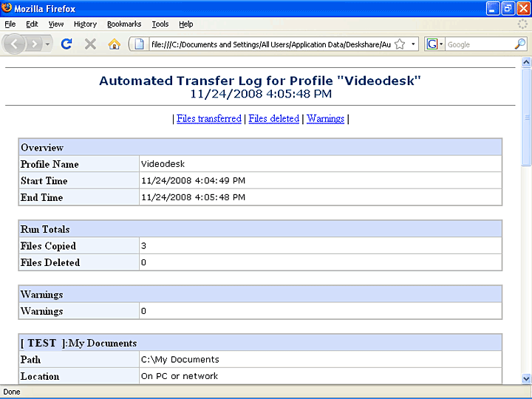Image resolution: width=532 pixels, height=399 pixels.
Task: Click the Back navigation arrow
Action: tap(14, 44)
